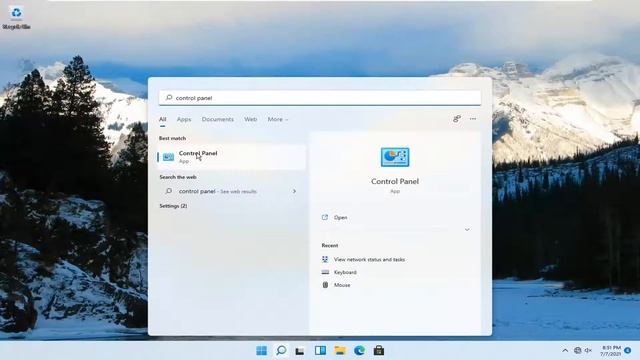Launch File Explorer from taskbar
Image resolution: width=640 pixels, height=360 pixels.
click(x=340, y=350)
